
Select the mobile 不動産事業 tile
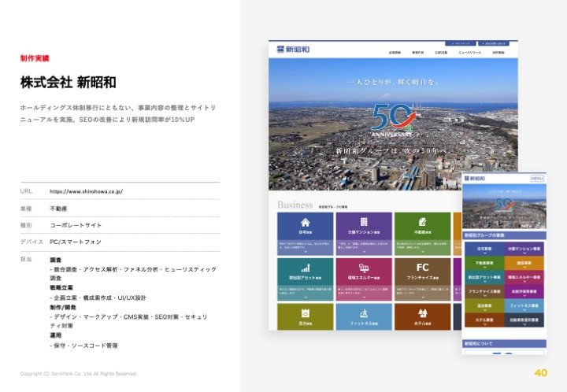point(484,263)
